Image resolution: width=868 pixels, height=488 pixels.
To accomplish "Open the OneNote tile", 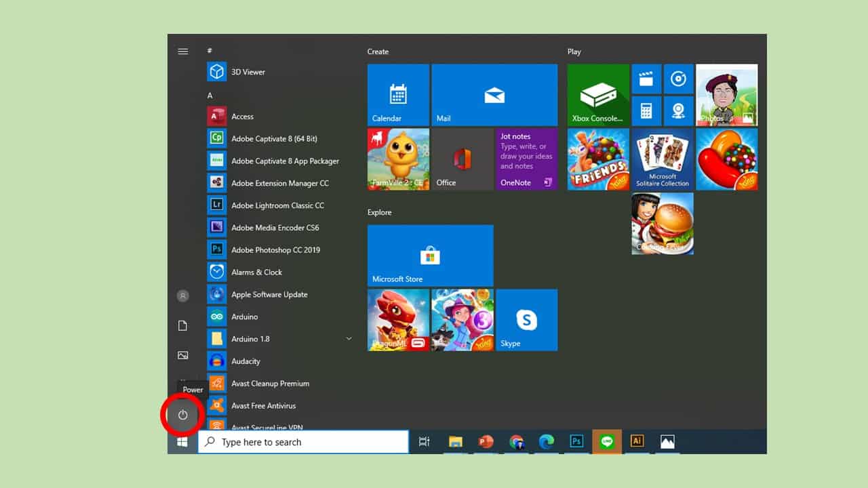I will click(527, 159).
